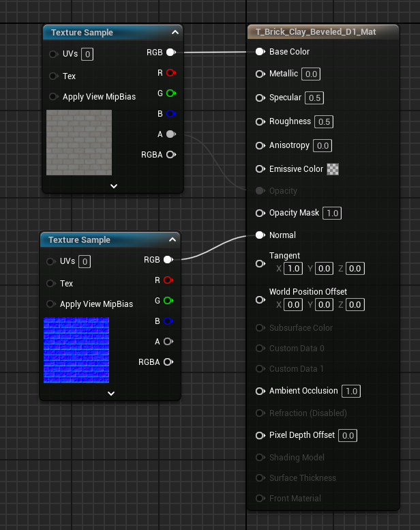The width and height of the screenshot is (420, 530).
Task: Edit the Specular value field
Action: pyautogui.click(x=314, y=98)
